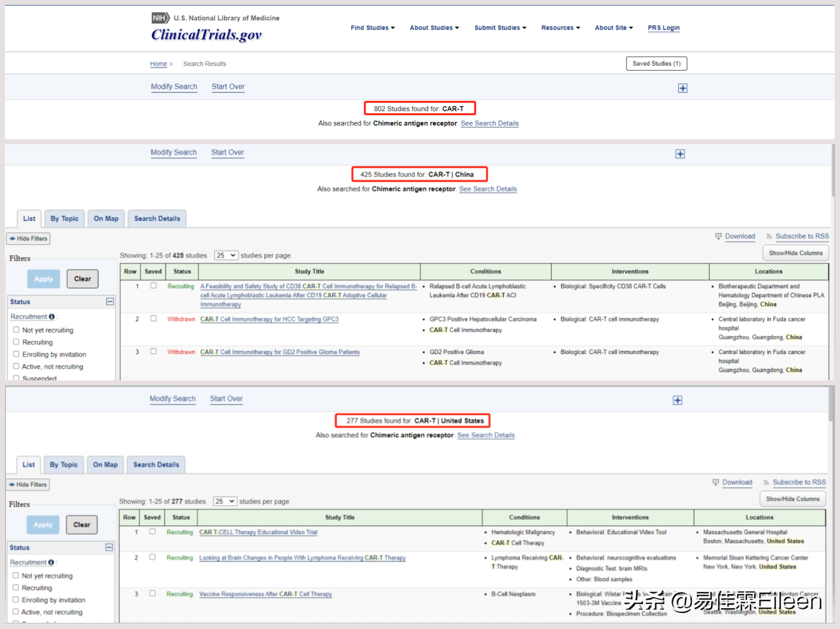This screenshot has width=840, height=629.
Task: Click Download icon in United States results
Action: tap(715, 482)
